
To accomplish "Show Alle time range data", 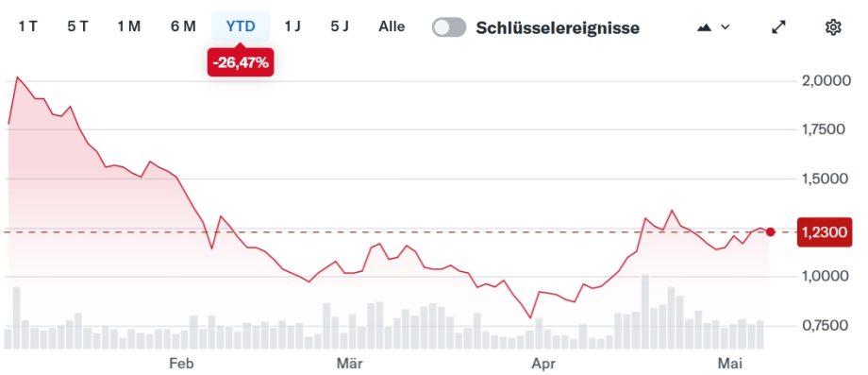I will tap(392, 26).
